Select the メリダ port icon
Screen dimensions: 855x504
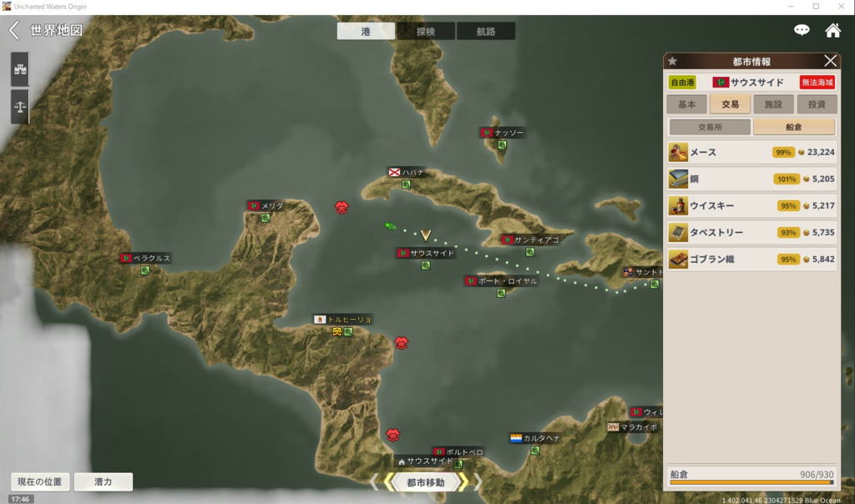pyautogui.click(x=266, y=218)
